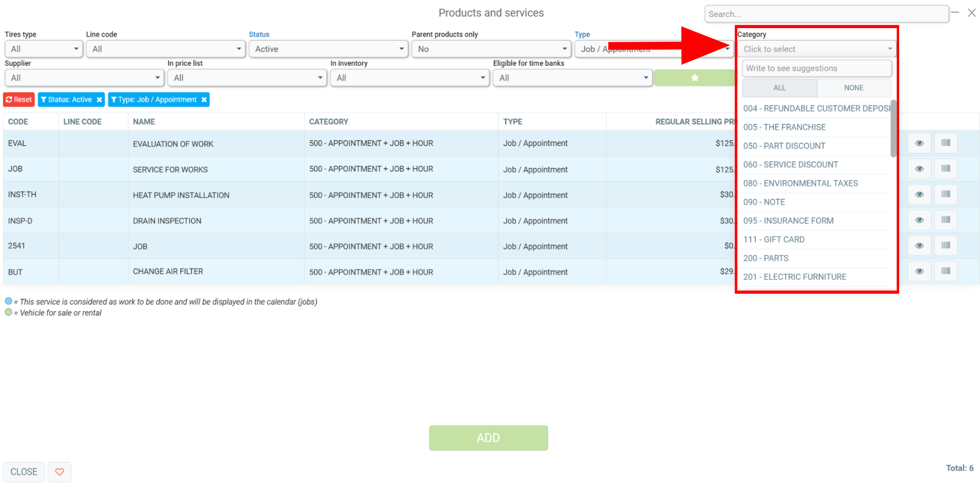Click the eye icon for INSP-D row

point(919,220)
